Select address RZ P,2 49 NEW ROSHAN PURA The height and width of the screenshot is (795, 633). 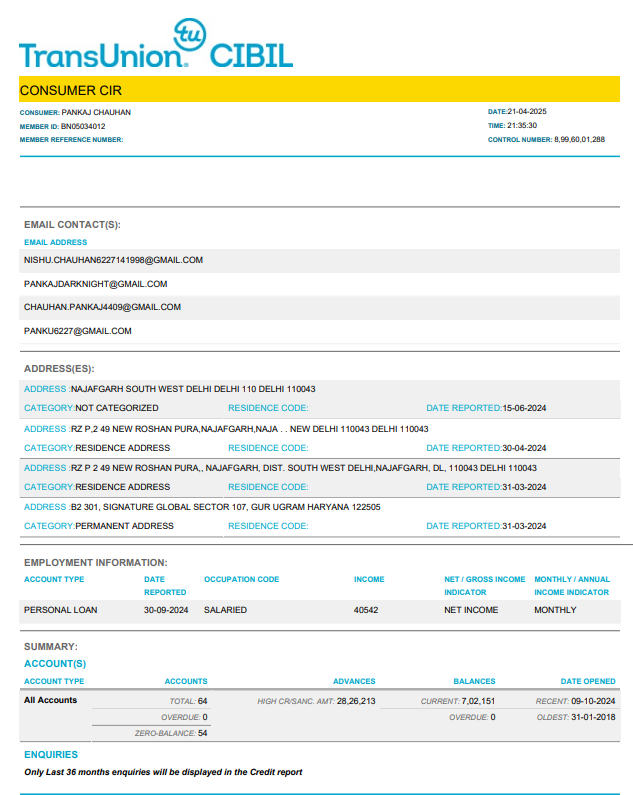click(x=250, y=429)
